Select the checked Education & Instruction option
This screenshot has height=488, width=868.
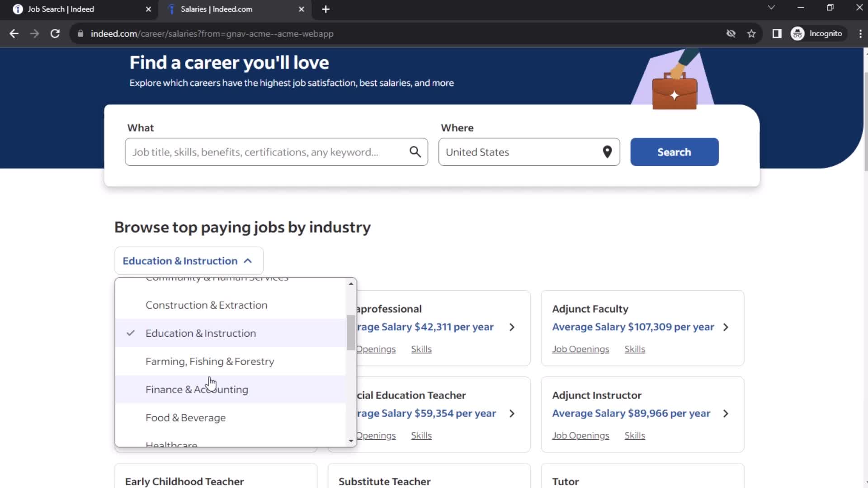click(x=231, y=333)
